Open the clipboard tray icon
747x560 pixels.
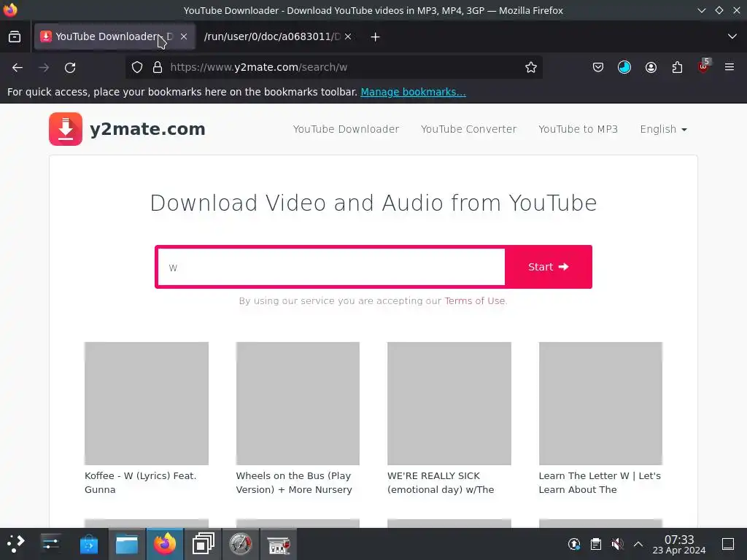click(595, 544)
